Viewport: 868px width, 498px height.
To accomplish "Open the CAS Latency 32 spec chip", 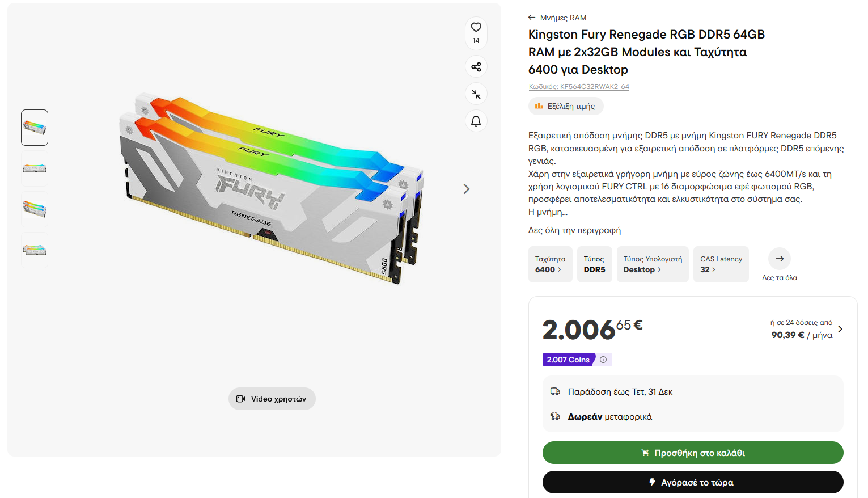I will click(x=721, y=264).
